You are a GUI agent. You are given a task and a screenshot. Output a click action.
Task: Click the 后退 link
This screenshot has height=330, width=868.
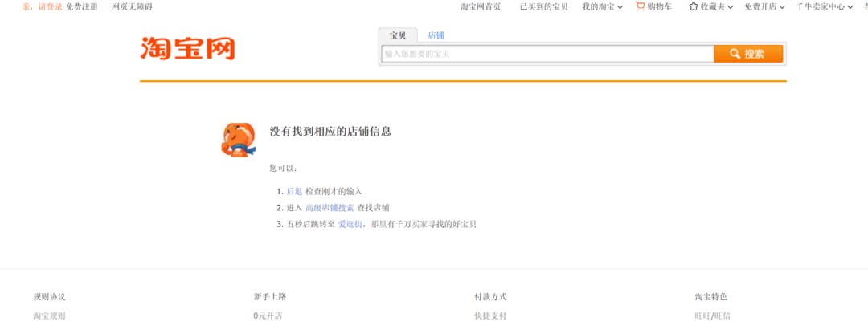pos(294,191)
